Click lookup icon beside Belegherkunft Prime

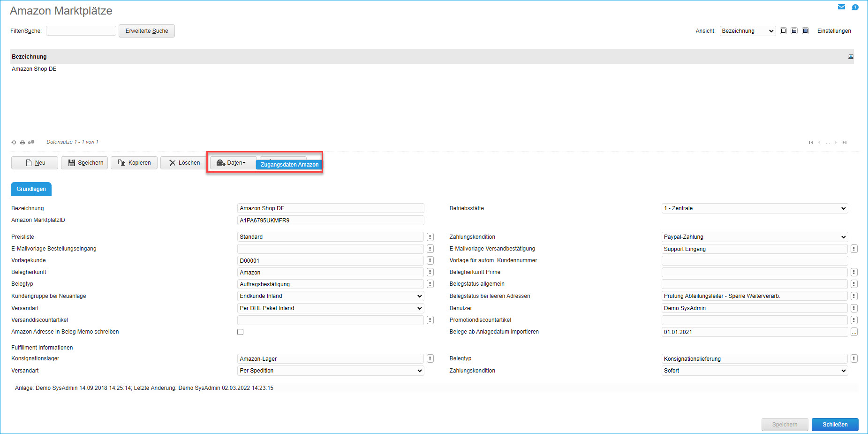tap(854, 272)
